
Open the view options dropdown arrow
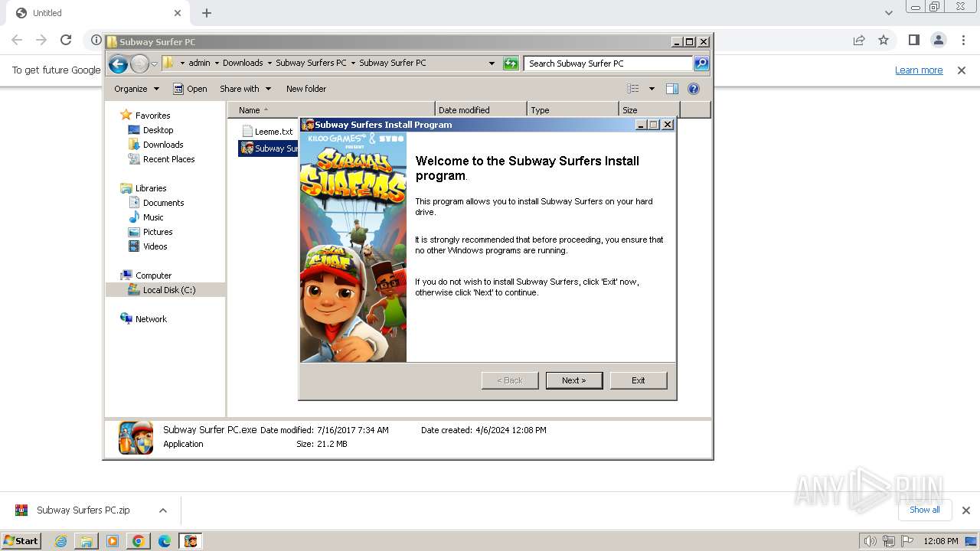pos(652,89)
